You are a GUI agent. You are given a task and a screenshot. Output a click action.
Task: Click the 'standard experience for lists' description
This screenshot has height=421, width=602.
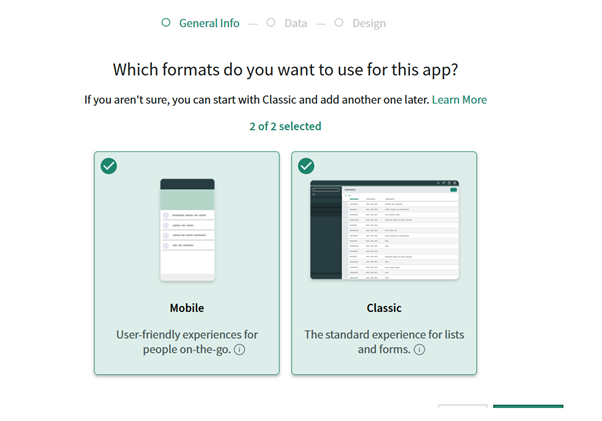coord(384,334)
